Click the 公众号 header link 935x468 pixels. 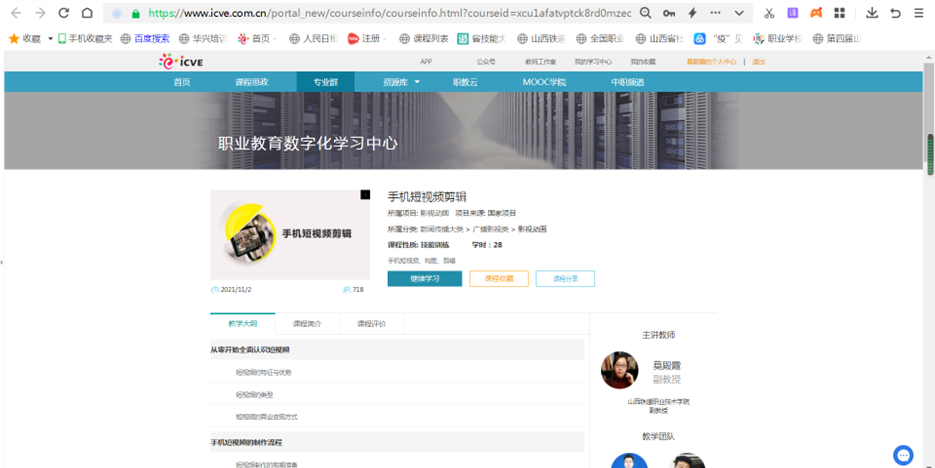tap(485, 62)
